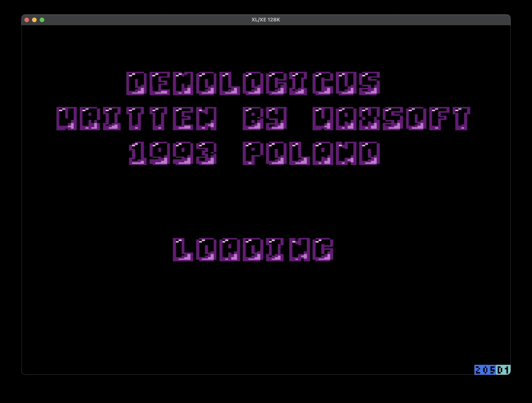The height and width of the screenshot is (403, 532).
Task: Click the XL/XE 128K window title
Action: pos(265,20)
